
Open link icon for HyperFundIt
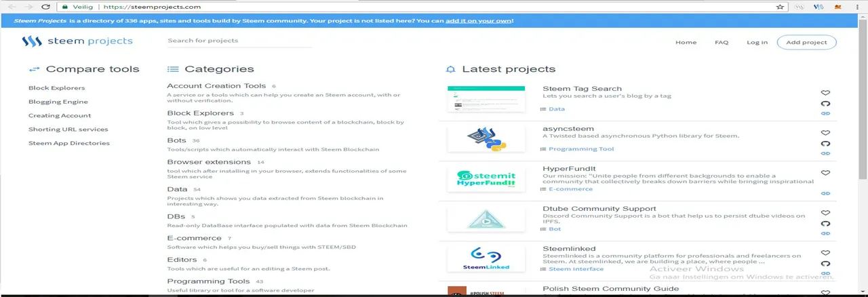click(x=825, y=193)
